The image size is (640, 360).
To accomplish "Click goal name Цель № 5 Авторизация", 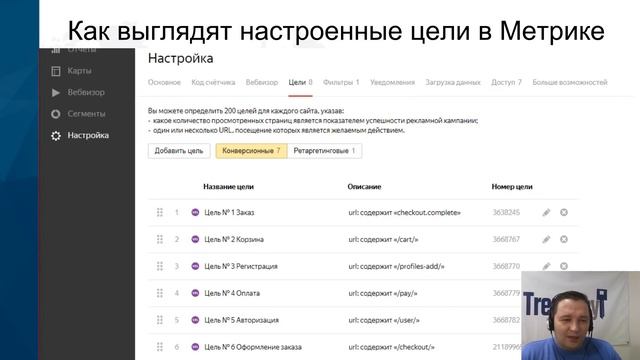I will (x=241, y=320).
